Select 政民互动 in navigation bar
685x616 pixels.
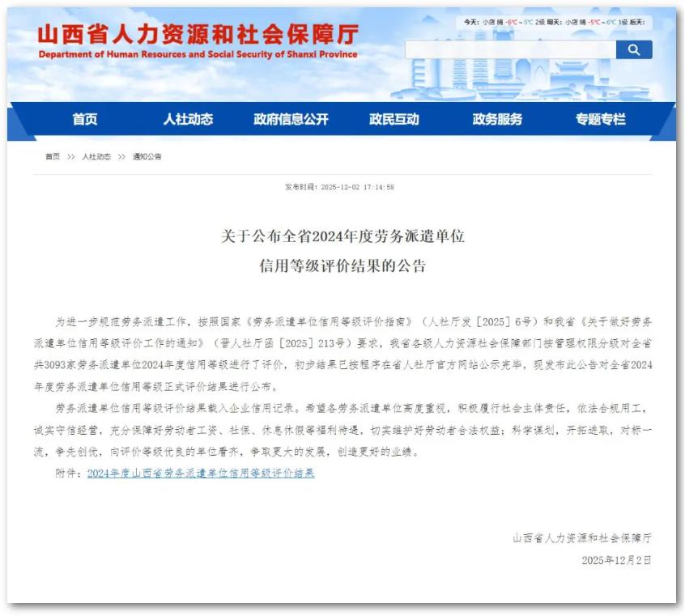click(x=394, y=119)
